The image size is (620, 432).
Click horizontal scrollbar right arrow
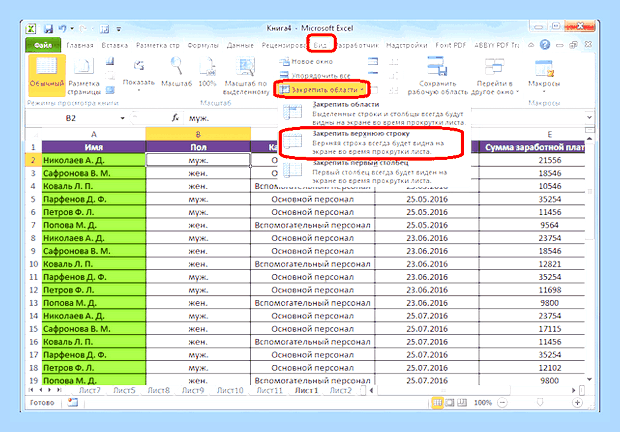(x=574, y=390)
